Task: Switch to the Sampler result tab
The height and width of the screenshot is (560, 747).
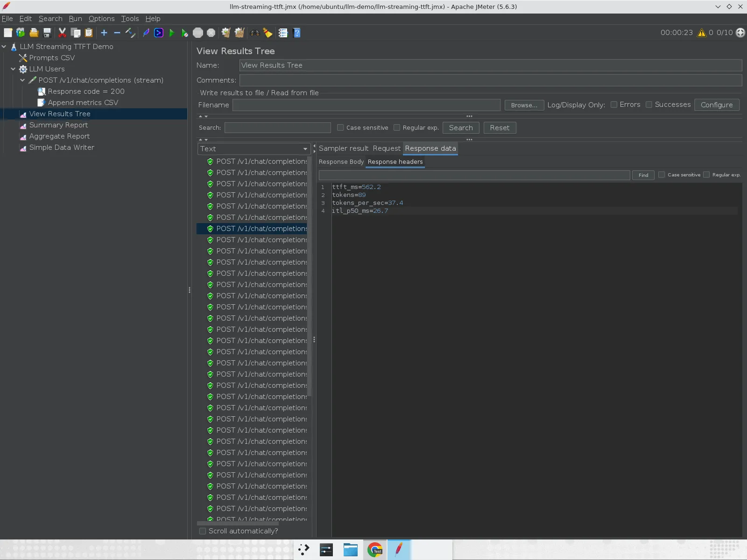Action: tap(344, 148)
